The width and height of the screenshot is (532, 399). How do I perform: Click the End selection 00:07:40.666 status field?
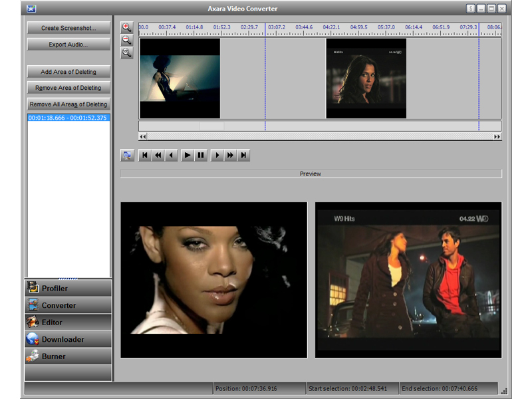[448, 388]
